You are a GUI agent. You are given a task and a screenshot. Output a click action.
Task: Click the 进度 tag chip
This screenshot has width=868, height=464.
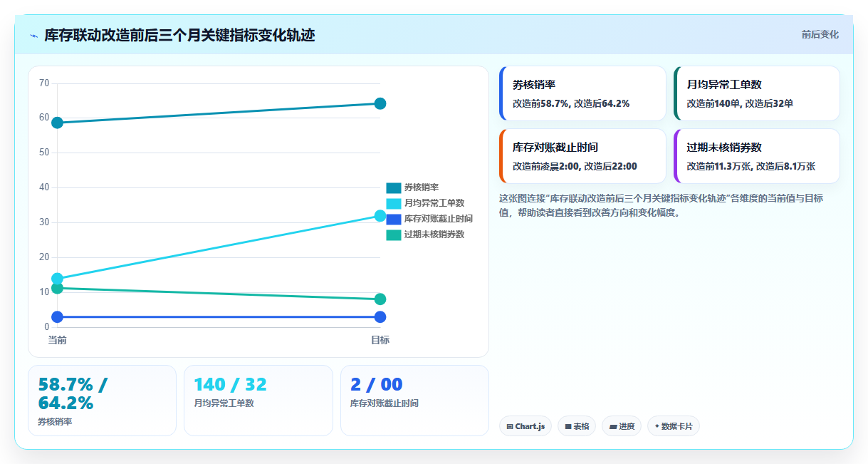click(622, 426)
